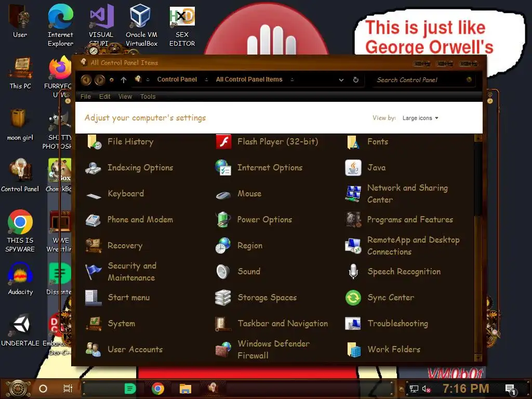Click the Forward navigation arrow
Image resolution: width=532 pixels, height=399 pixels.
(x=99, y=80)
